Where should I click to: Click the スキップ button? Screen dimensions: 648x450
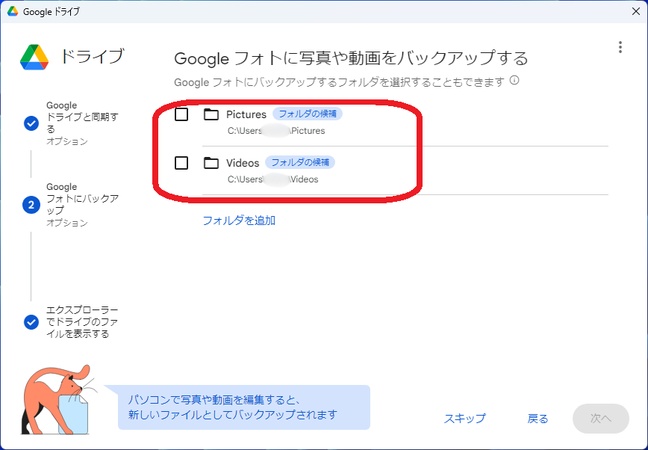click(465, 419)
